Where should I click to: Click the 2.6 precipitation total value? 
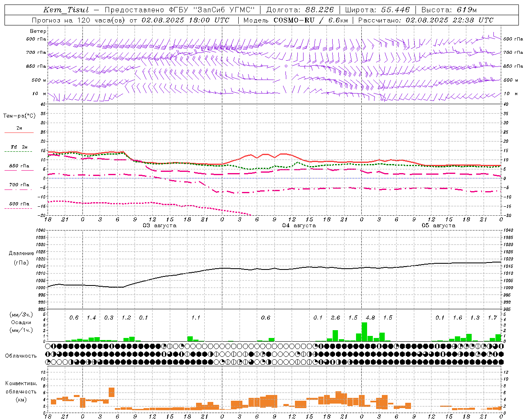pyautogui.click(x=336, y=318)
